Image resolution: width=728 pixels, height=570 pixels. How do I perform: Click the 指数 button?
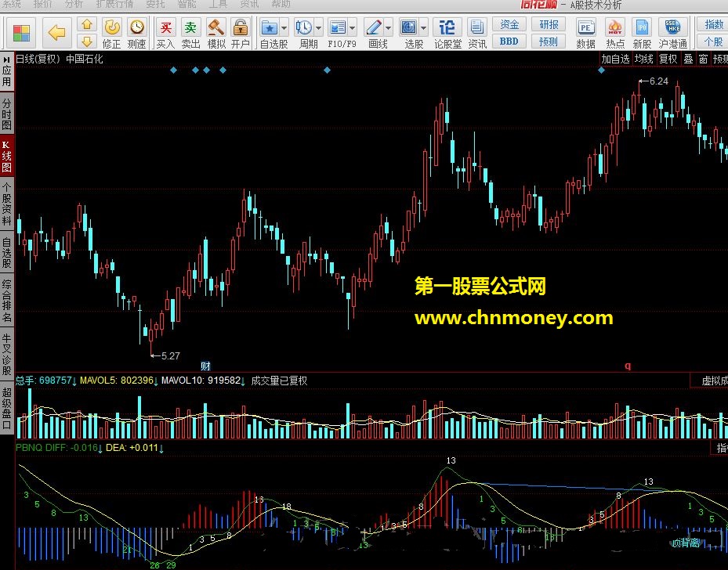(712, 24)
